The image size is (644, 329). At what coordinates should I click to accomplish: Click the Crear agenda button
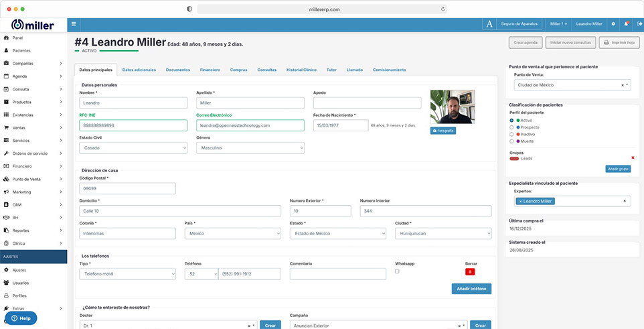tap(526, 42)
